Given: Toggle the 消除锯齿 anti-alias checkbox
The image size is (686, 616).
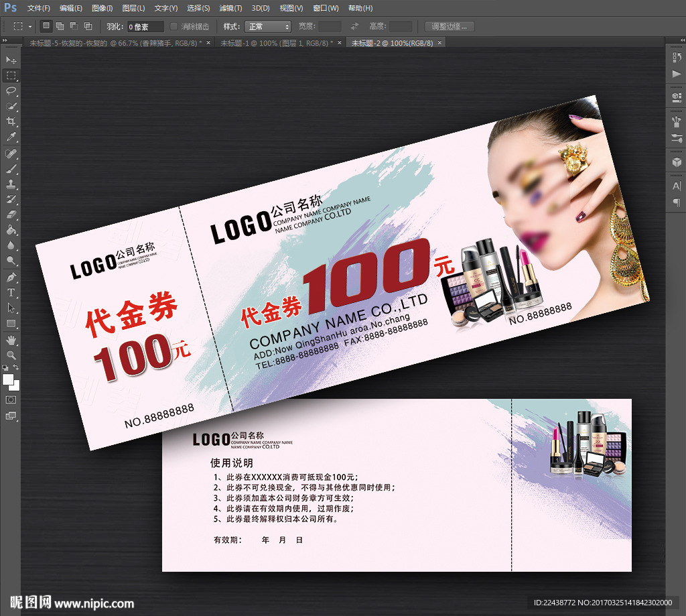Looking at the screenshot, I should coord(174,27).
